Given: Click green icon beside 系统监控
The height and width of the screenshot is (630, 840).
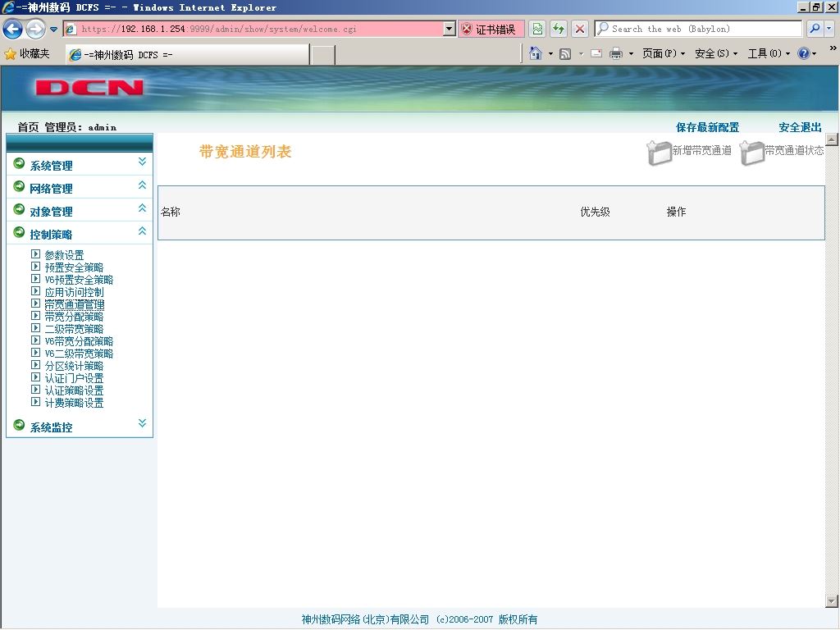Looking at the screenshot, I should 20,425.
